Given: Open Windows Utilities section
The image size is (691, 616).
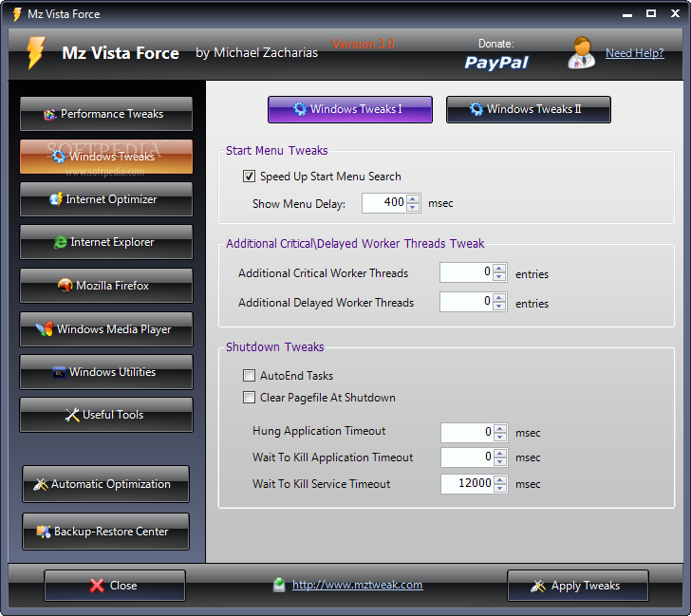Looking at the screenshot, I should [x=106, y=372].
